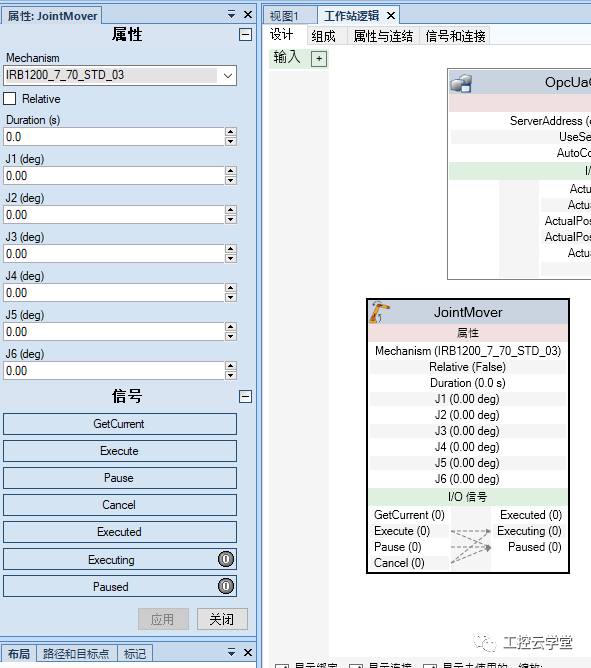The width and height of the screenshot is (591, 668).
Task: Switch to the 属性与连结 sub-tab
Action: (383, 36)
